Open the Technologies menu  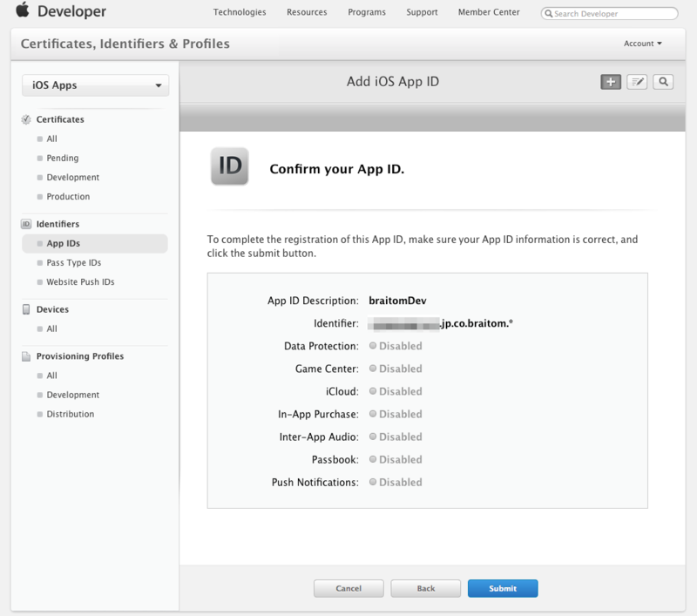(240, 12)
